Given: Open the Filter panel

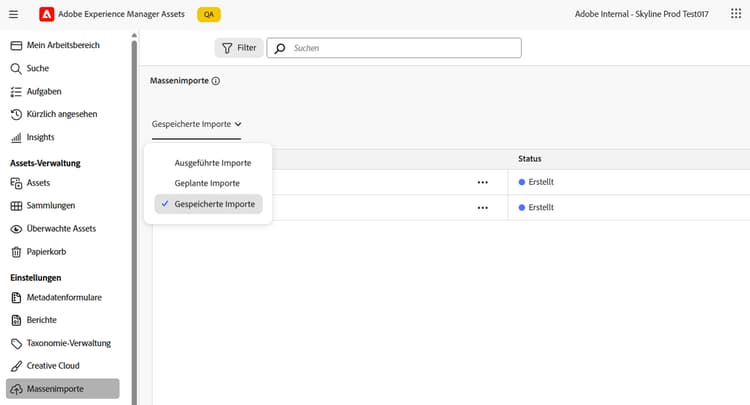Looking at the screenshot, I should [239, 48].
